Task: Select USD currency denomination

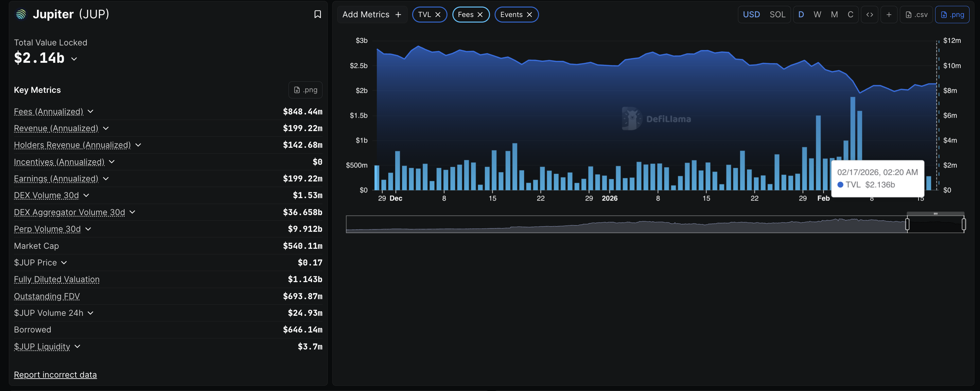Action: click(x=751, y=14)
